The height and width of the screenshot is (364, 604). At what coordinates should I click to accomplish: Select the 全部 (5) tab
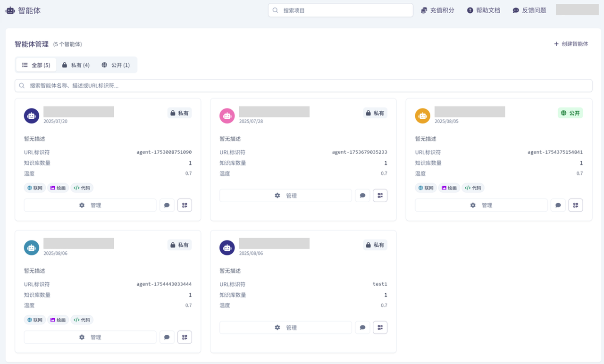click(x=36, y=65)
